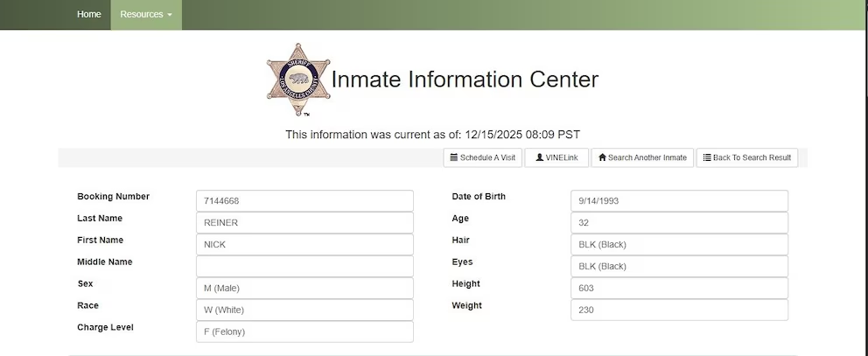Select the Hair field showing BLK (Black)

click(679, 245)
